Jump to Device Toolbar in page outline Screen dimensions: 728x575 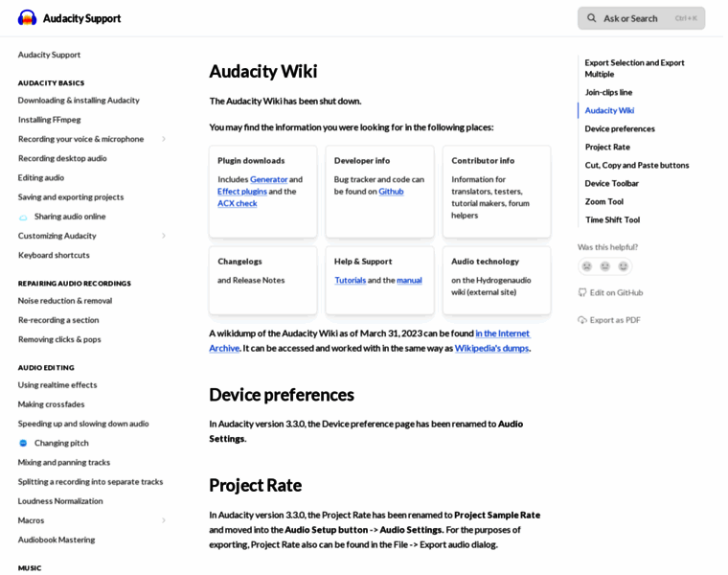612,183
